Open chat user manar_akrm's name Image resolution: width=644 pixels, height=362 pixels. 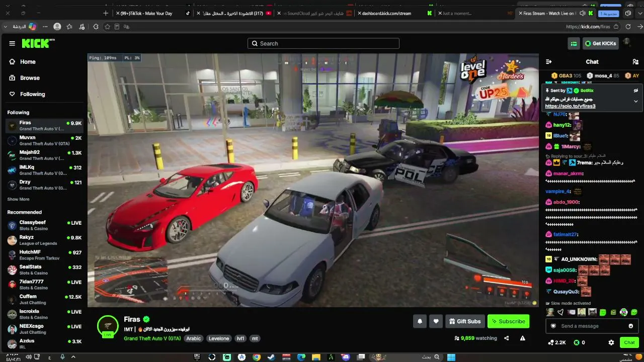pos(568,173)
